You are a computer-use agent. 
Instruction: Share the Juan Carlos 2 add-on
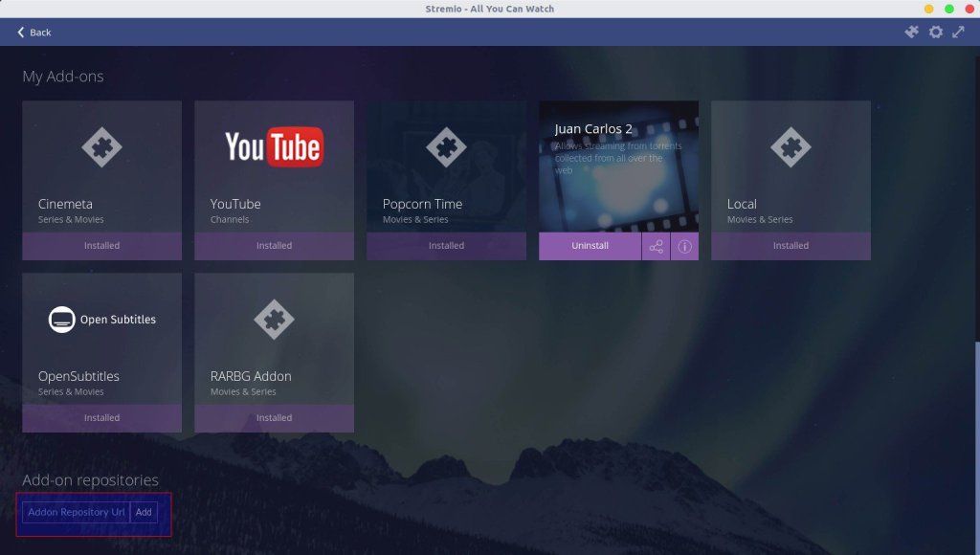click(657, 246)
